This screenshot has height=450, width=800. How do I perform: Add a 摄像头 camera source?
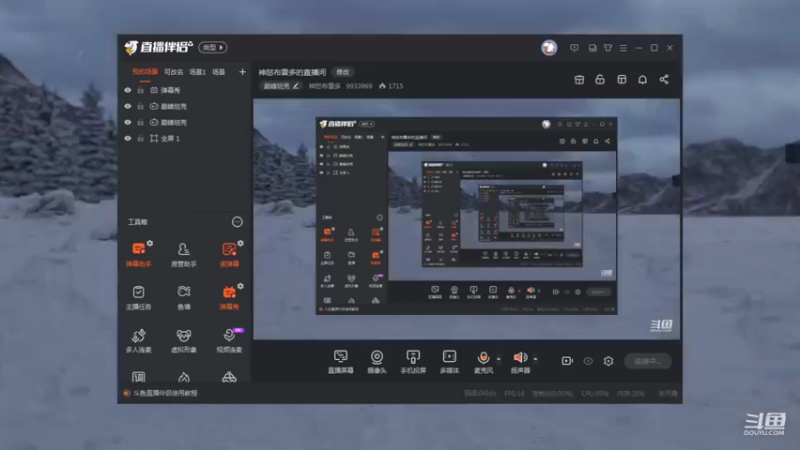coord(377,362)
